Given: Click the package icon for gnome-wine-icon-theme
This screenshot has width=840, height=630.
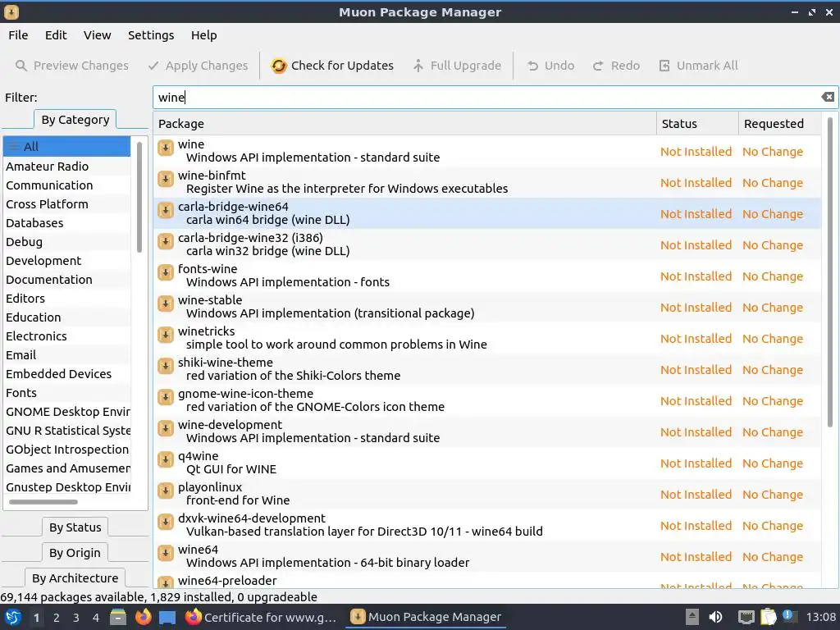Looking at the screenshot, I should click(x=166, y=397).
